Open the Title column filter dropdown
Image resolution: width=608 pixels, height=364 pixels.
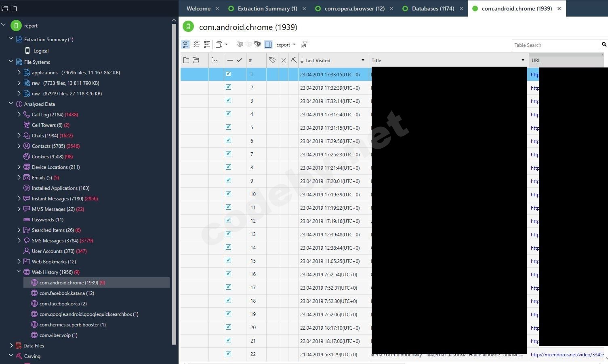523,60
